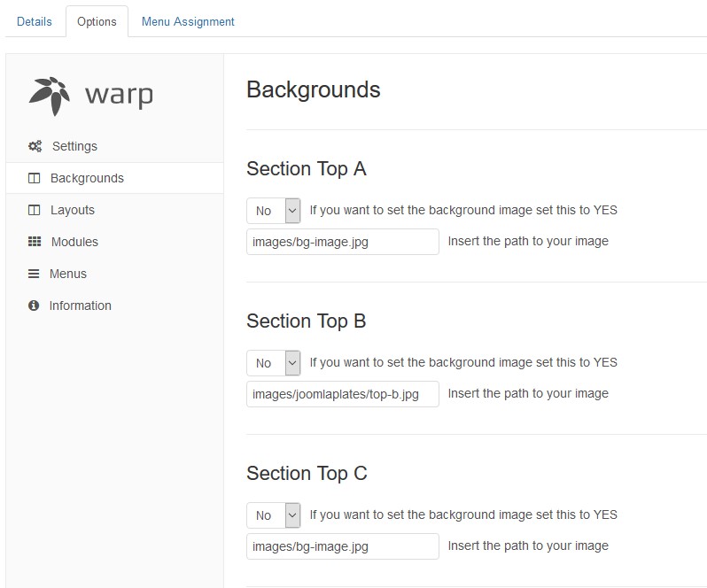
Task: Click the Backgrounds columns icon
Action: [x=35, y=178]
